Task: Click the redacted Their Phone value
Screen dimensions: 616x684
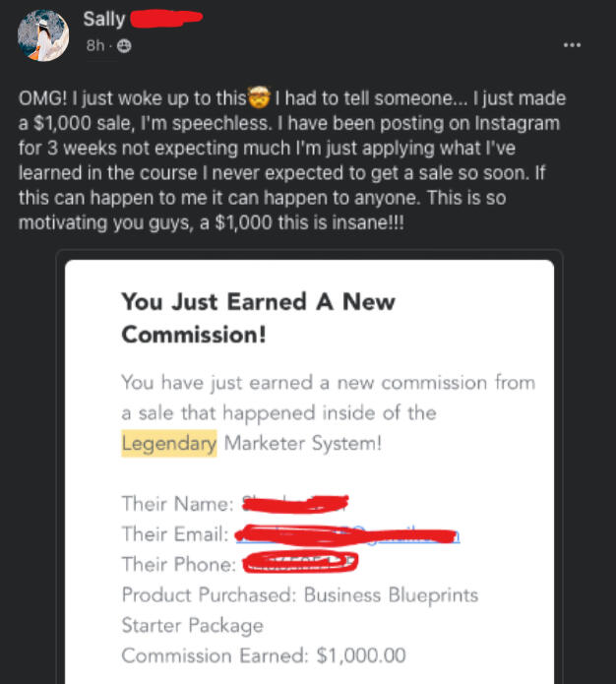Action: tap(299, 564)
